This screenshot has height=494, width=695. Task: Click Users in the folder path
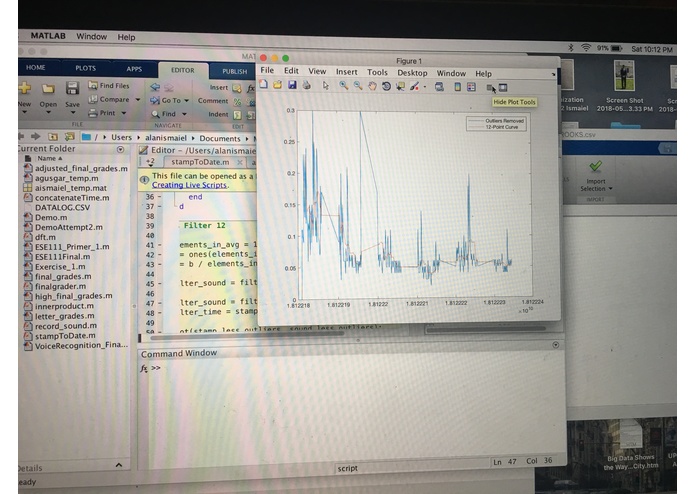tap(121, 137)
